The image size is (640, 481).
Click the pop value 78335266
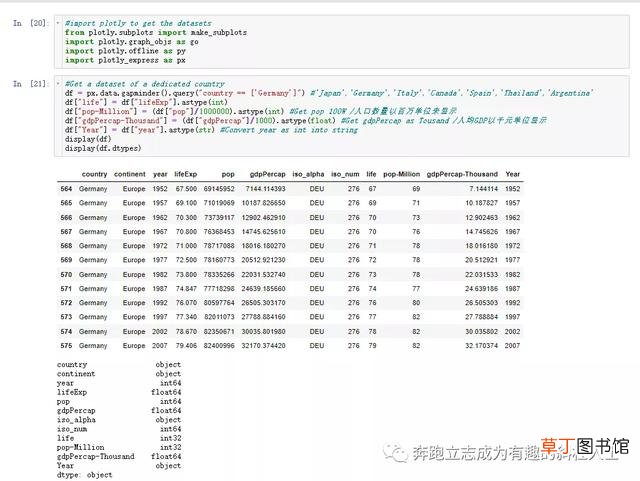point(219,274)
